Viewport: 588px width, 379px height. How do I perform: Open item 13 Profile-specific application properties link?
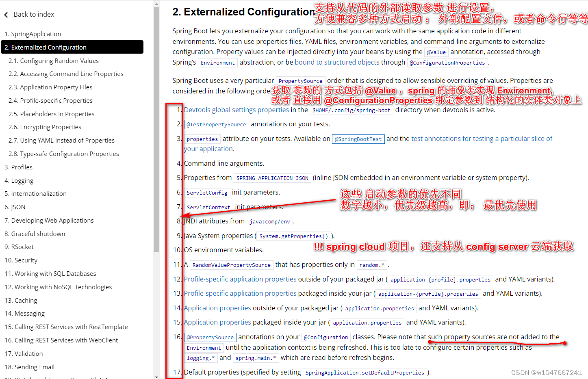[x=240, y=293]
